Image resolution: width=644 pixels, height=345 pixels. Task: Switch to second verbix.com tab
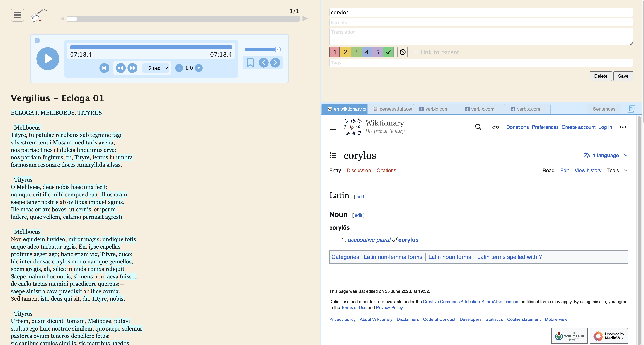[482, 109]
